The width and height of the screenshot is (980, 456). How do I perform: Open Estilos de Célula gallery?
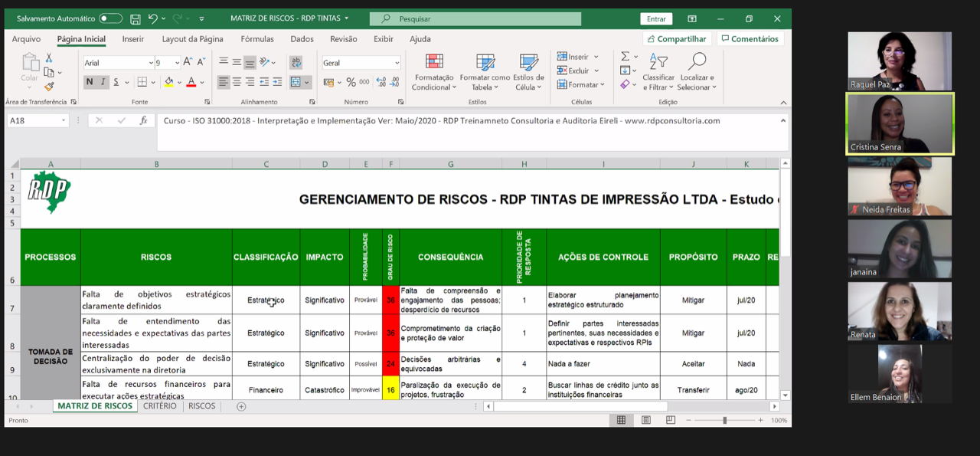(x=528, y=72)
